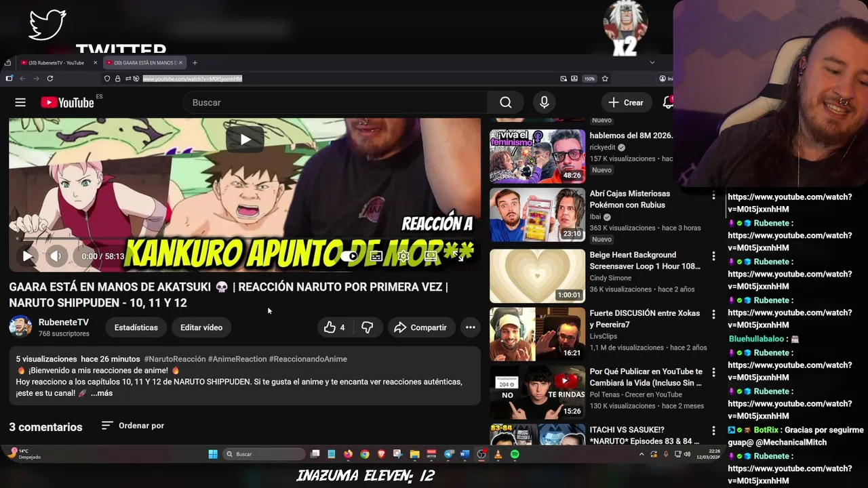The image size is (868, 488).
Task: Open more actions ellipsis beside Compartir
Action: pos(470,327)
